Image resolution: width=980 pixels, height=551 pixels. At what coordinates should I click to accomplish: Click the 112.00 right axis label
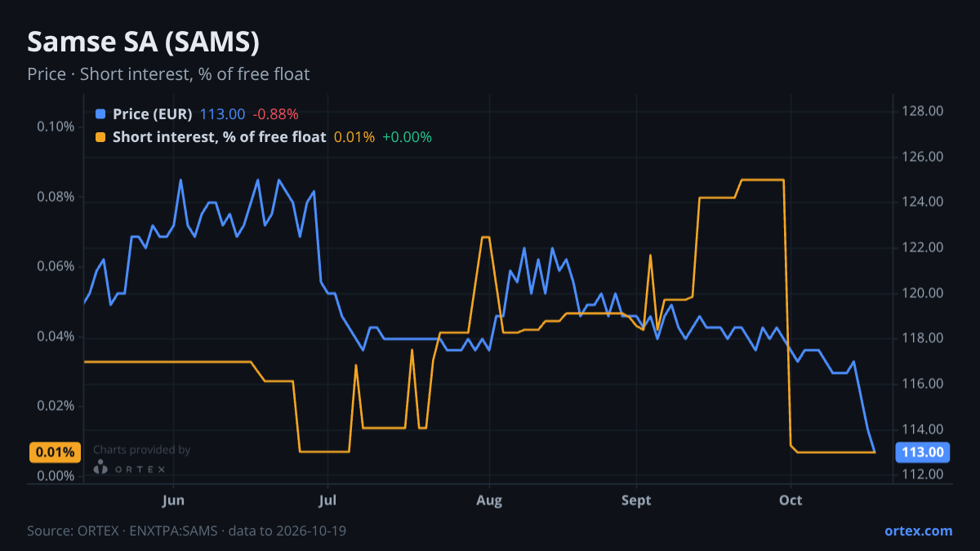pyautogui.click(x=924, y=474)
